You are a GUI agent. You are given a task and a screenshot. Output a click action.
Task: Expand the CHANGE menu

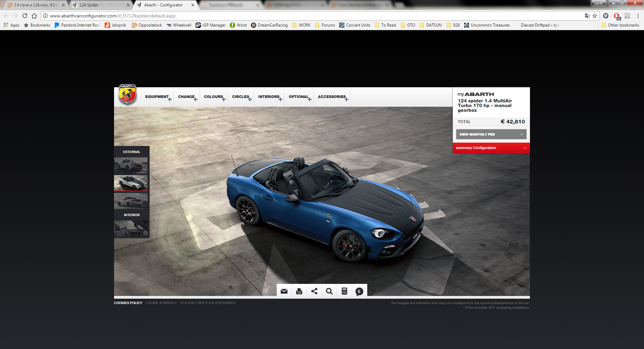click(x=187, y=97)
